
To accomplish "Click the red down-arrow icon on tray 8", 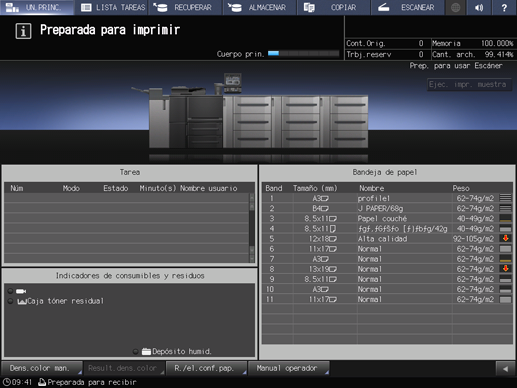I will (x=505, y=269).
